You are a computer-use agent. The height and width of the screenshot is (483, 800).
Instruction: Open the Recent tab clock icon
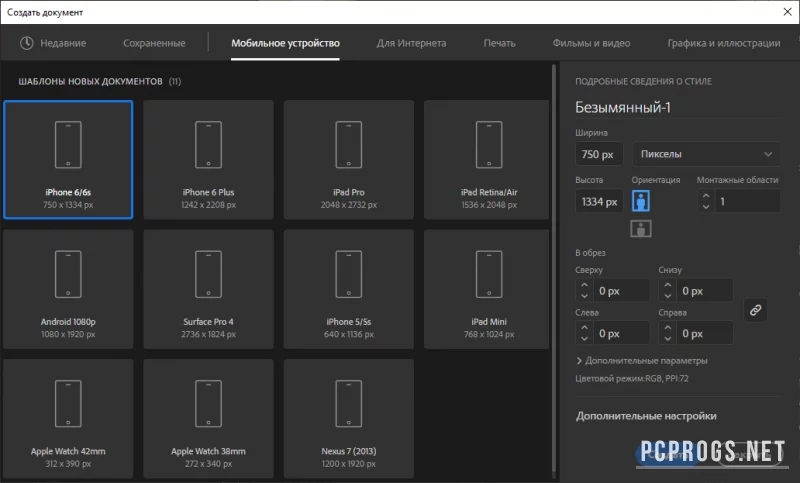(27, 43)
